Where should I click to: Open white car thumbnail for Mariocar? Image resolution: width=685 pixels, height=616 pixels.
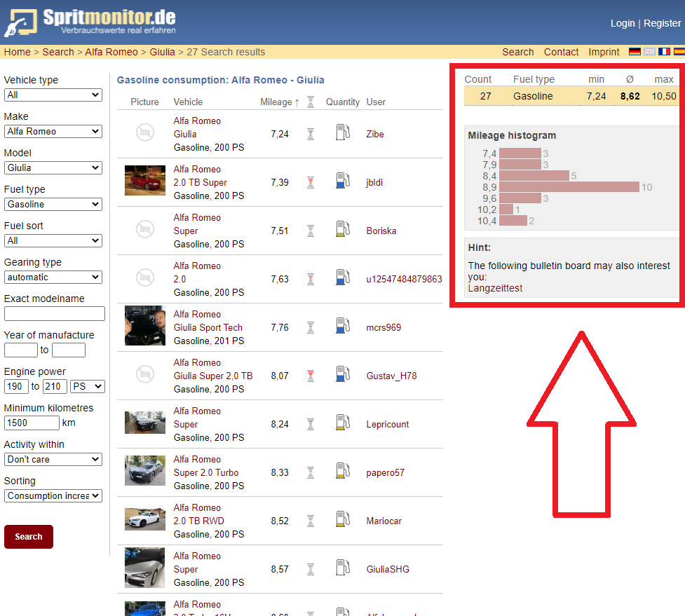(145, 519)
